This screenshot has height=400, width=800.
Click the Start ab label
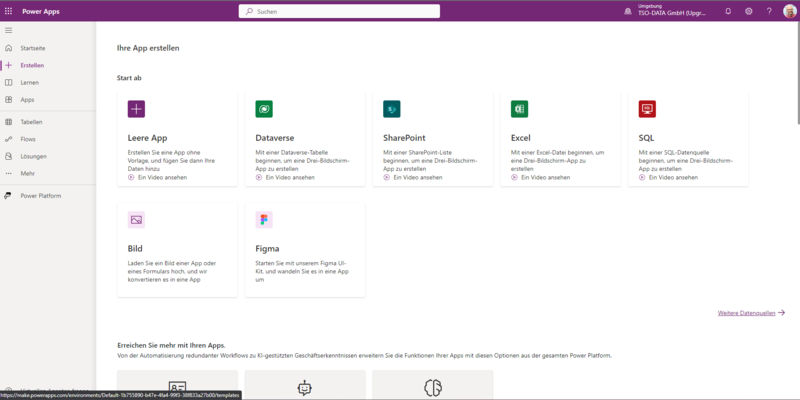pos(129,78)
